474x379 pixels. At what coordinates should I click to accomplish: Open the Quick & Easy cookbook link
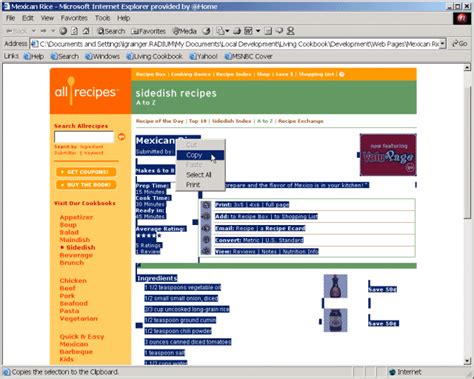click(x=82, y=337)
